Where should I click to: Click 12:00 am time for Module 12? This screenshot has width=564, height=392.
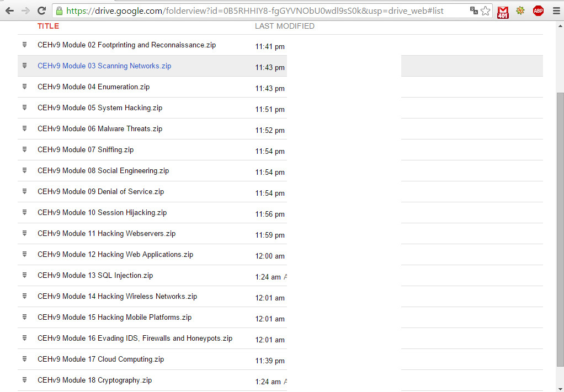(x=270, y=256)
